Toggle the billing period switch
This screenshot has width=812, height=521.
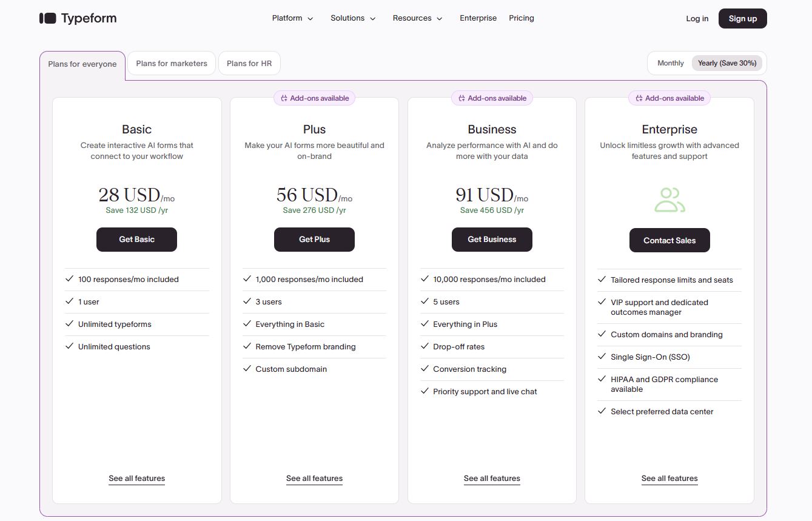[706, 62]
